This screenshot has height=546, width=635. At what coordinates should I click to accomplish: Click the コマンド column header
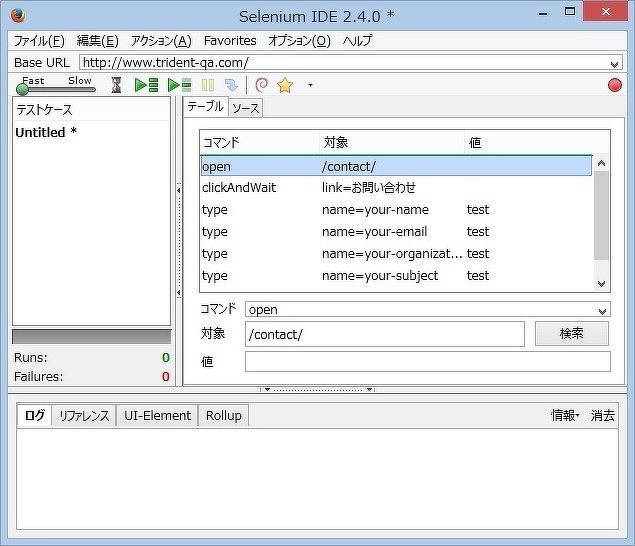(x=260, y=143)
